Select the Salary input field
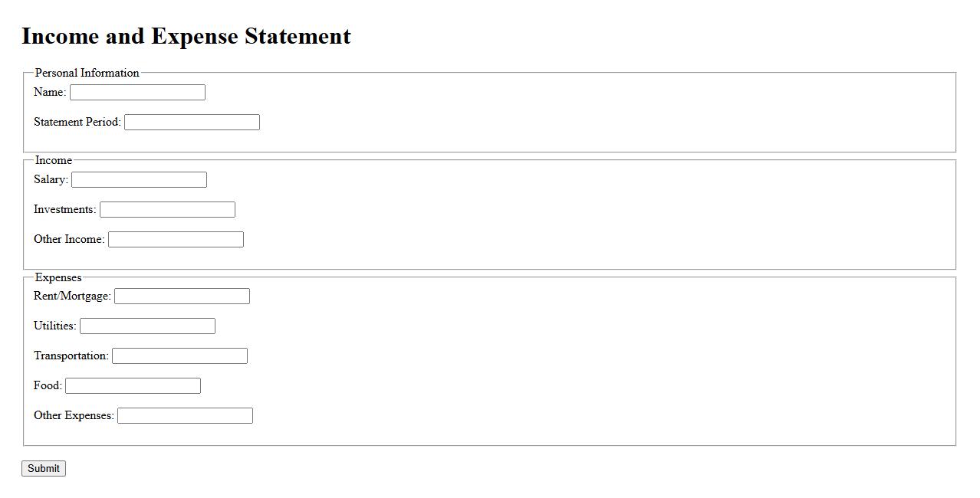 point(139,179)
